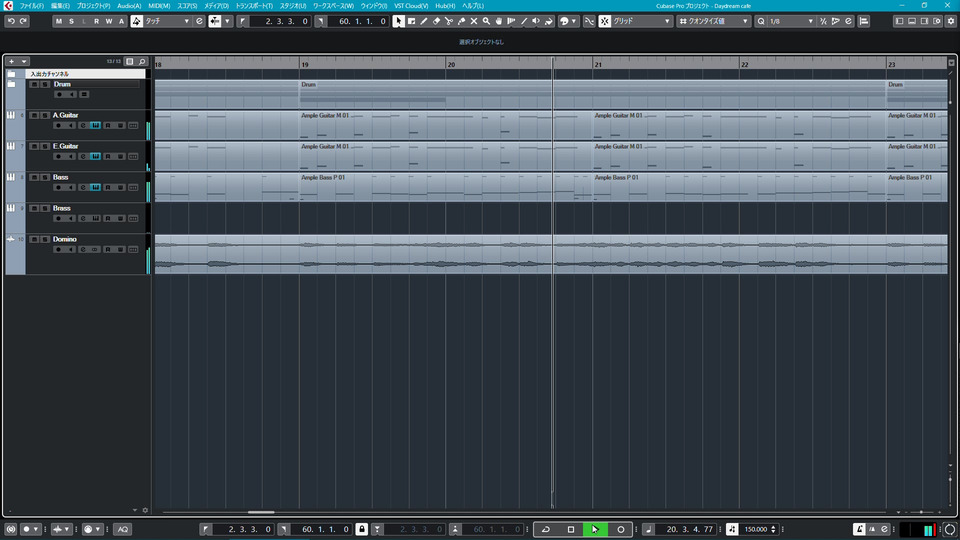Viewport: 960px width, 540px height.
Task: Open the MIDI(M) menu
Action: pos(159,6)
